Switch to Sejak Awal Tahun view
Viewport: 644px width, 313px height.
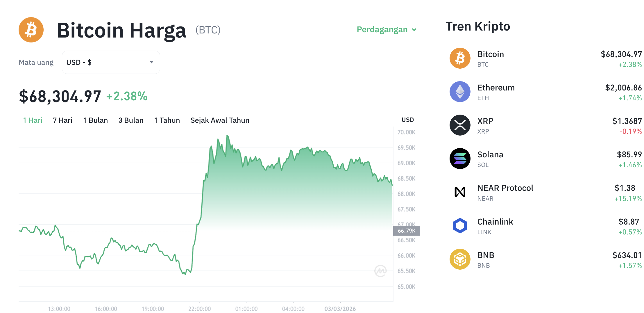click(x=220, y=120)
